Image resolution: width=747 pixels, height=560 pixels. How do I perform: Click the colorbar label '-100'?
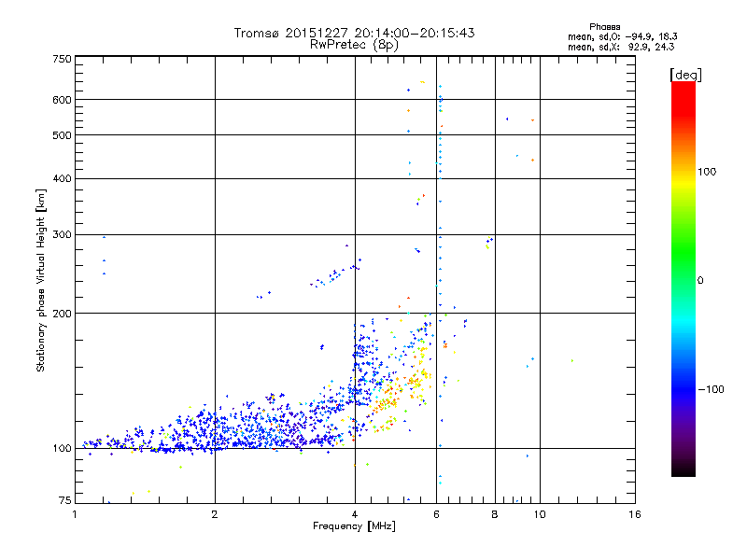(x=711, y=389)
